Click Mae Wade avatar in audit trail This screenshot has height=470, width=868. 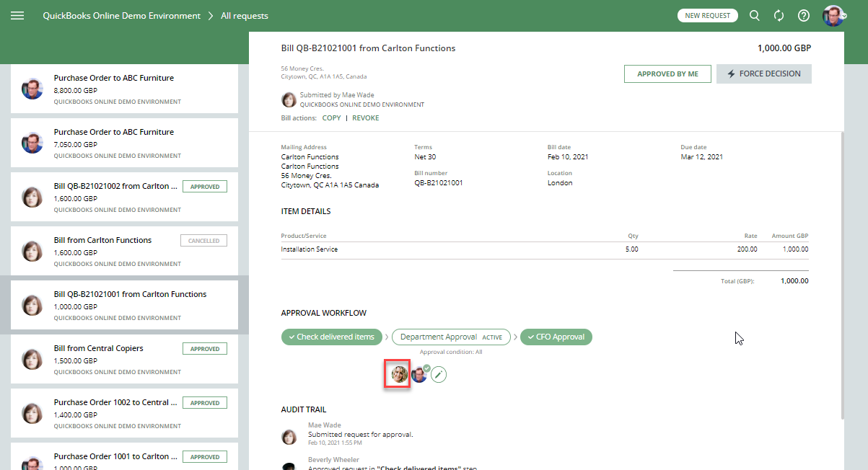(x=289, y=437)
